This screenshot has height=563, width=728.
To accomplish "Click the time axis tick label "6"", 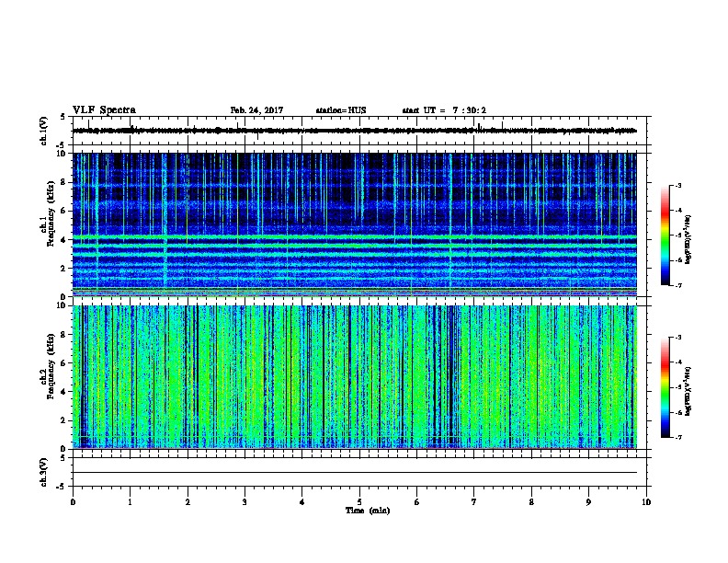I will (x=416, y=502).
